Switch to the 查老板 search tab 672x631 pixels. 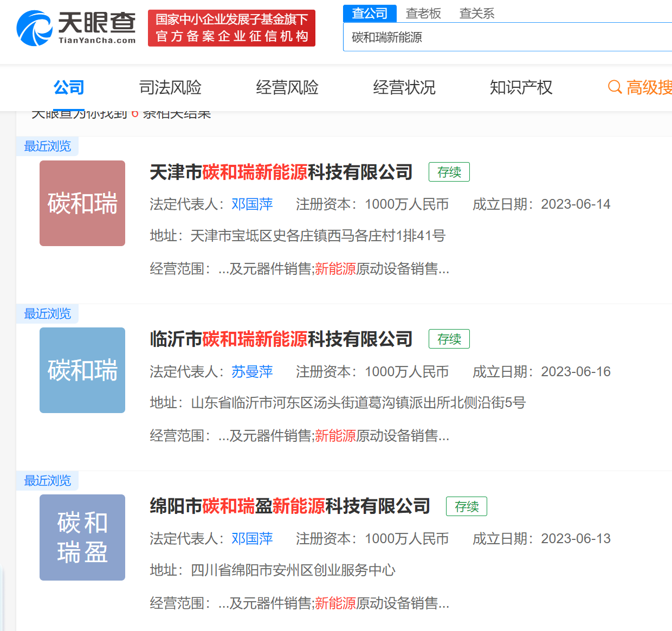tap(423, 13)
